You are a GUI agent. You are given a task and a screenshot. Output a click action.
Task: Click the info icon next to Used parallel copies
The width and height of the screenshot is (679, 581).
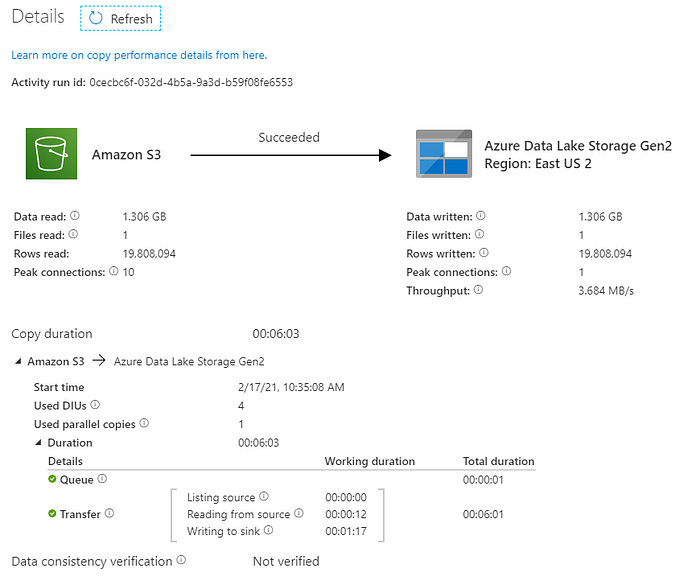144,423
